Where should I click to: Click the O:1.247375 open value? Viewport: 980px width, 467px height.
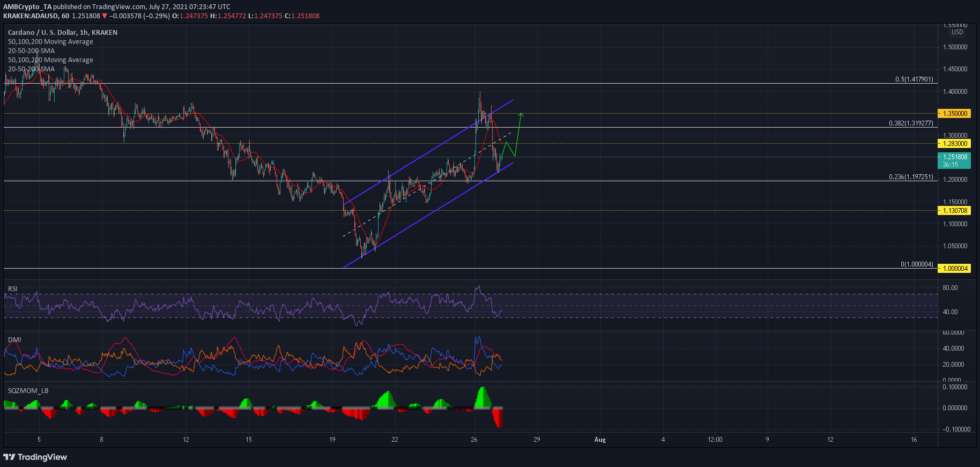tap(190, 16)
